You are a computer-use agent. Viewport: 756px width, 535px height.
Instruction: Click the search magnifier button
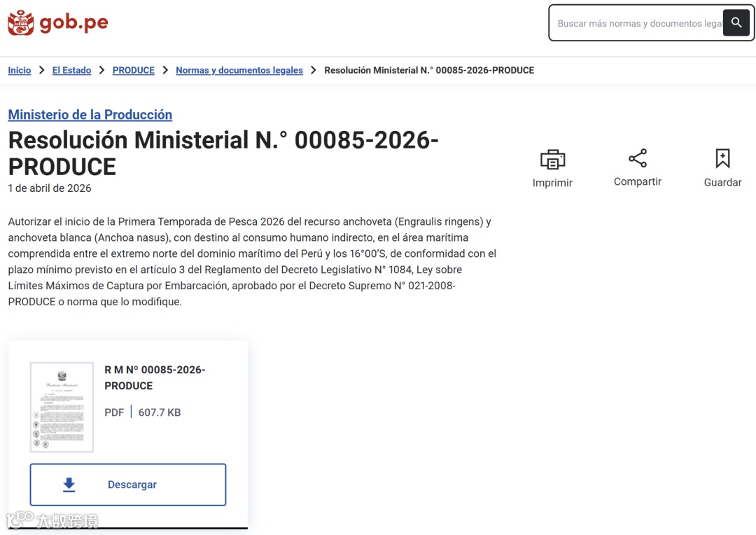[x=736, y=22]
